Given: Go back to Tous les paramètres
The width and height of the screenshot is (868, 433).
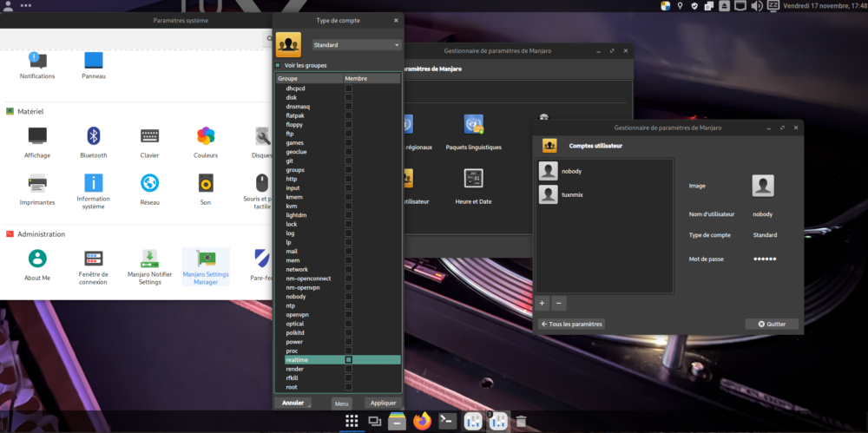Looking at the screenshot, I should pos(571,324).
